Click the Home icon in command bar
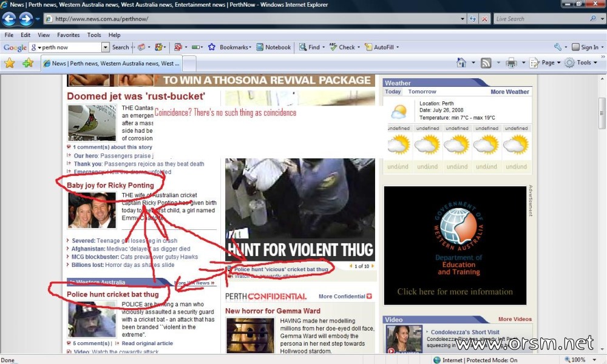The height and width of the screenshot is (364, 607). click(x=461, y=62)
